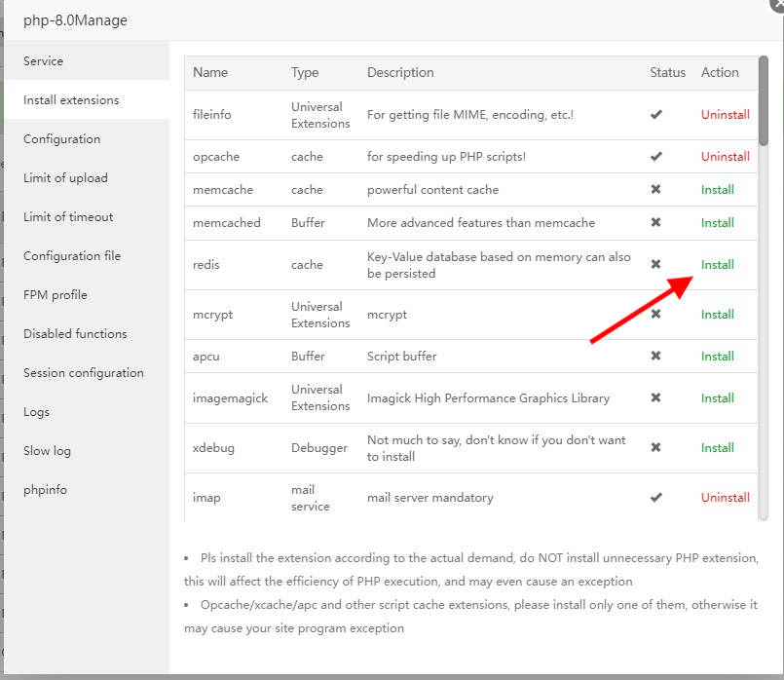784x680 pixels.
Task: Click the xdebug X status icon
Action: [x=656, y=448]
